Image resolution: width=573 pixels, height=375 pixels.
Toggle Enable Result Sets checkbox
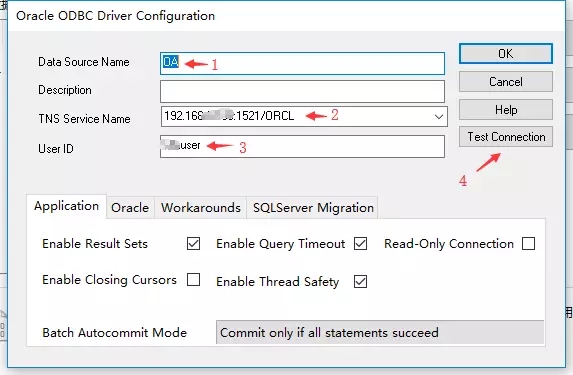coord(193,243)
